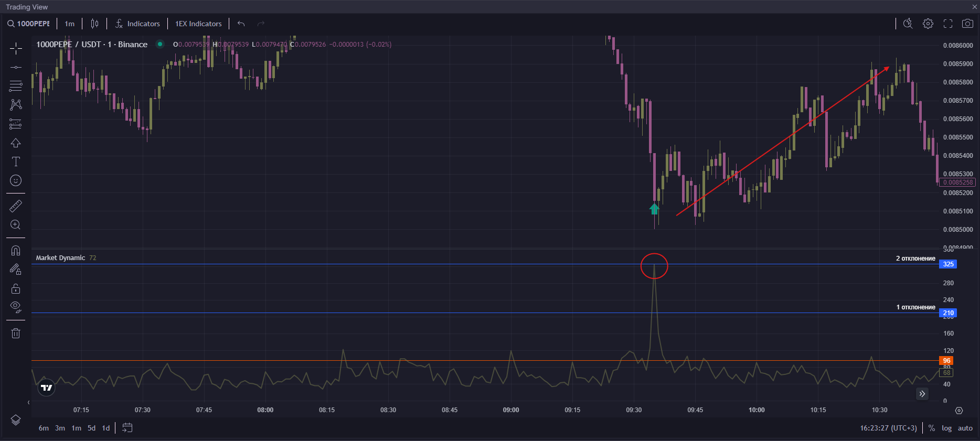This screenshot has height=441, width=980.
Task: Pick the Text annotation tool
Action: click(16, 162)
